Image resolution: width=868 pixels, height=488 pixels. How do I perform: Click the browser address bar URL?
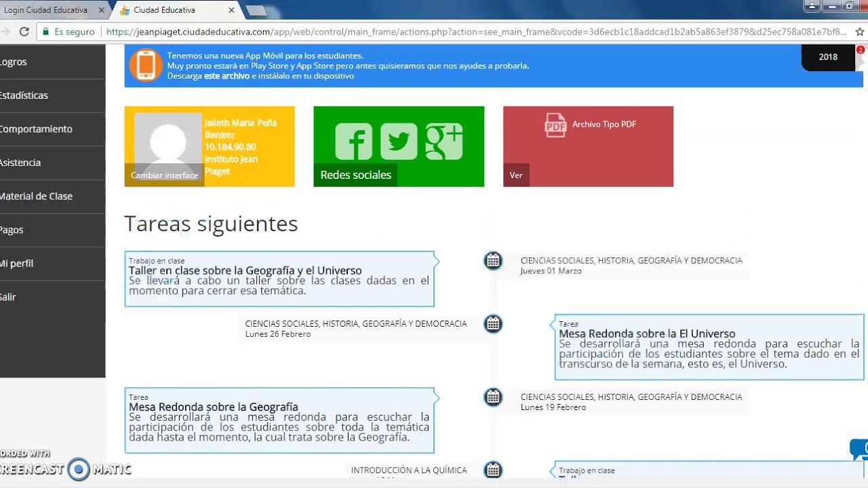tap(476, 32)
